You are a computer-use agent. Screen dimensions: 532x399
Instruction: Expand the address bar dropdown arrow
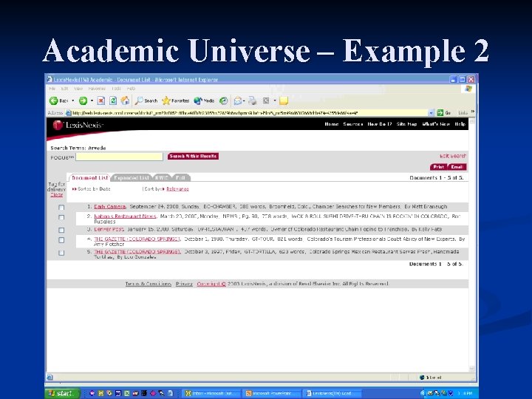432,112
